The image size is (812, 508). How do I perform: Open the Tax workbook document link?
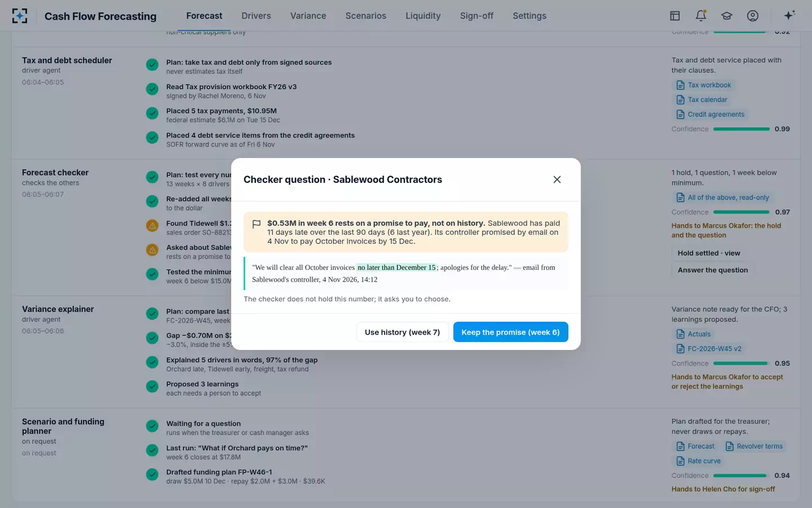tap(704, 85)
